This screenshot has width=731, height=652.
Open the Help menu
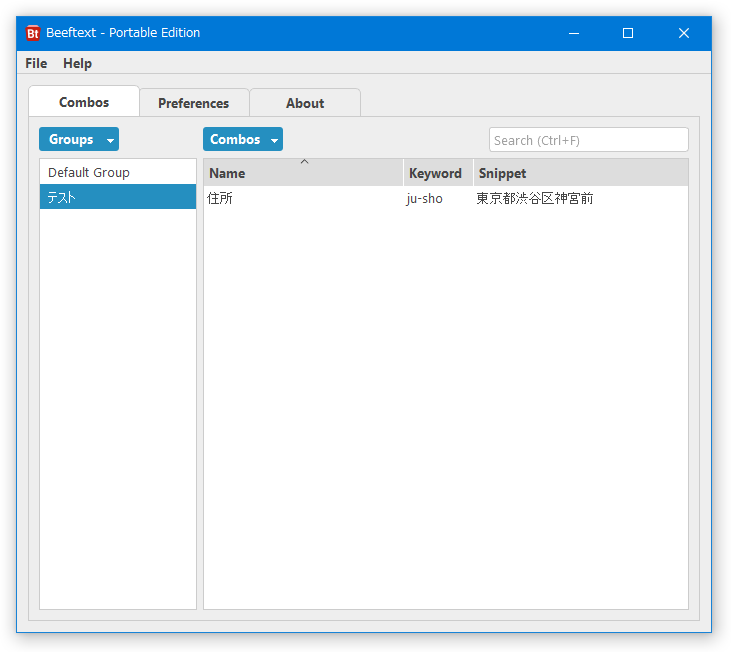click(77, 63)
